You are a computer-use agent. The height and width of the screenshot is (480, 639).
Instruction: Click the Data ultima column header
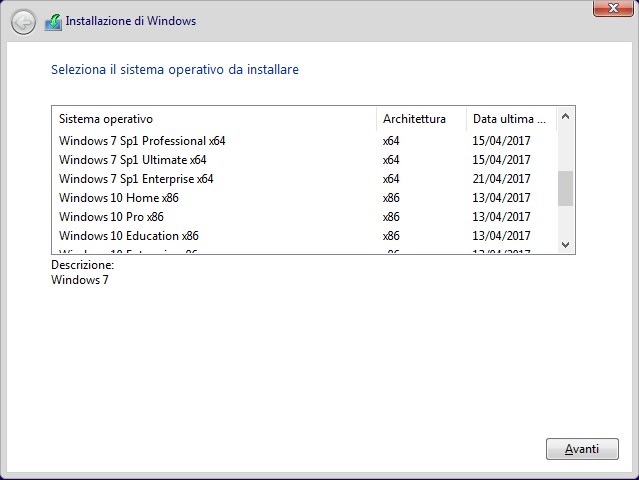click(x=511, y=119)
